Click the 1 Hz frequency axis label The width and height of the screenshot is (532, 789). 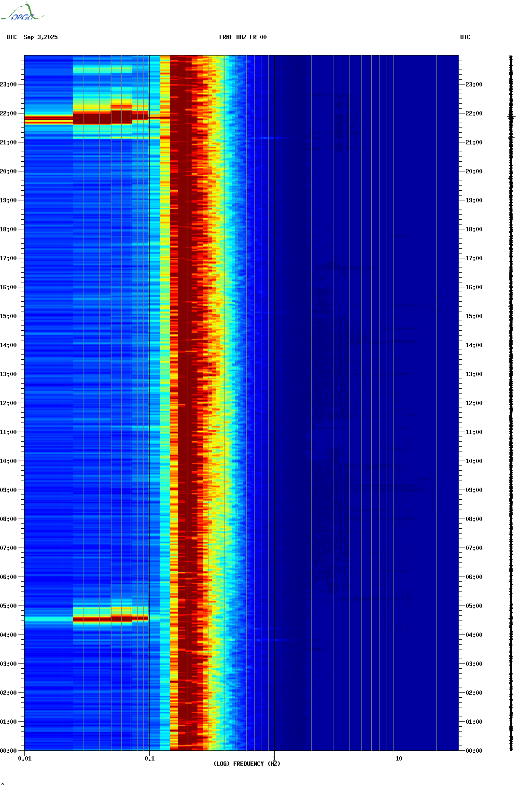click(274, 759)
